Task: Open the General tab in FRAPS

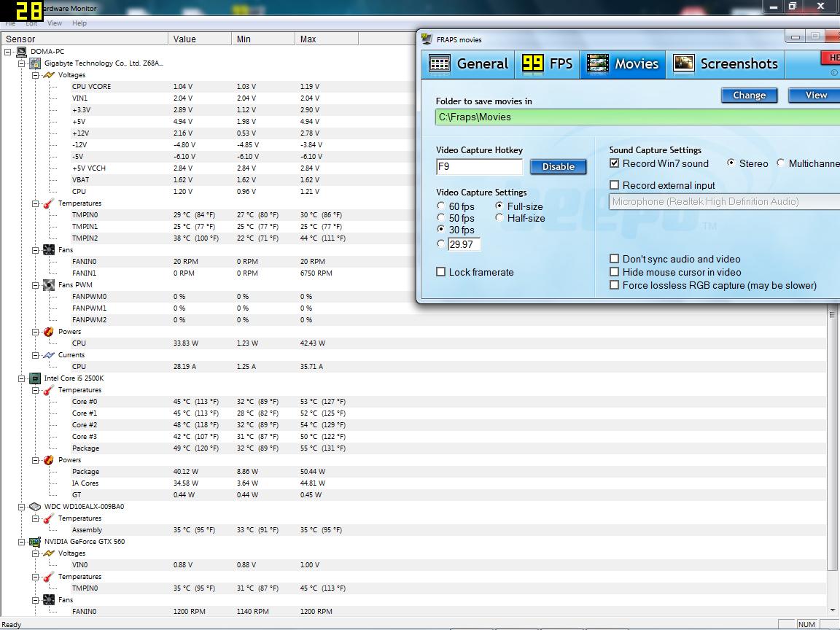Action: pyautogui.click(x=468, y=64)
